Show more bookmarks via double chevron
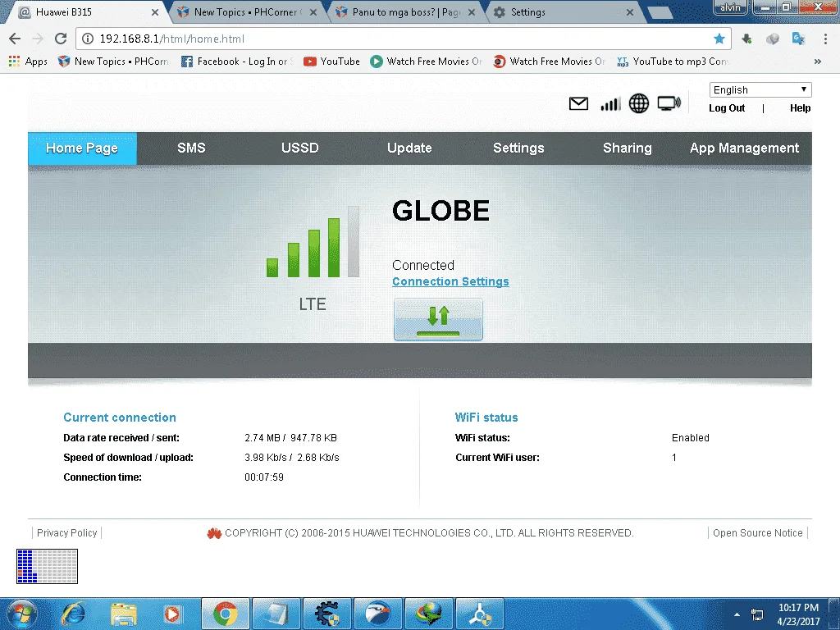 click(x=818, y=62)
